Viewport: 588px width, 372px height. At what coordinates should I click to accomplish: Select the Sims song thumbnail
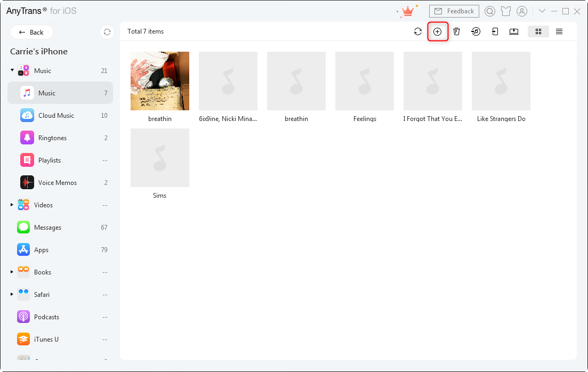[160, 158]
